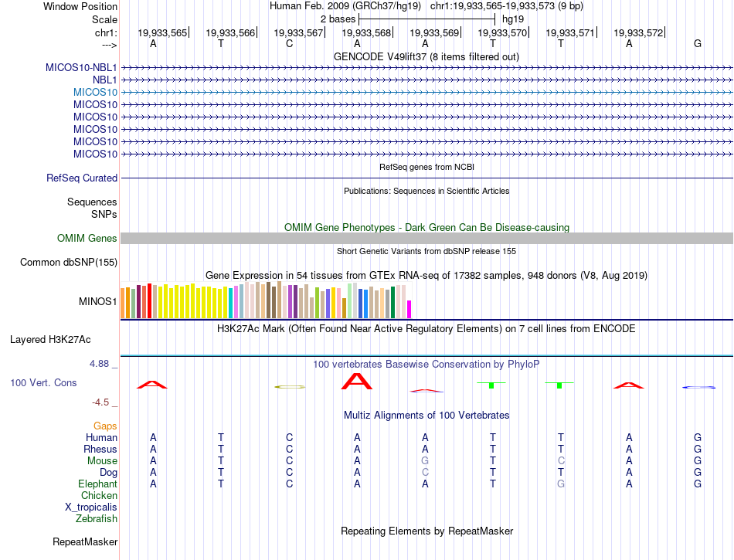Select the MICOS10-NBL1 gene track label
This screenshot has width=734, height=560.
[x=81, y=67]
